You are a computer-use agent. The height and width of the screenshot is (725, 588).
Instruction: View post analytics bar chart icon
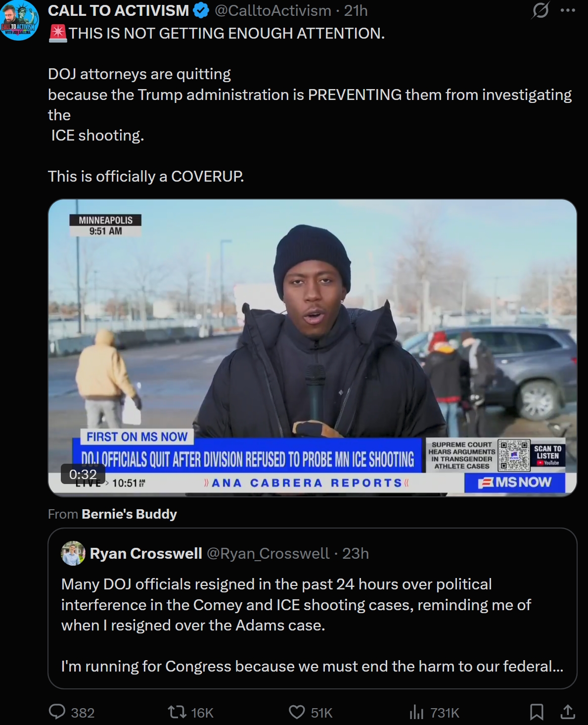(416, 712)
